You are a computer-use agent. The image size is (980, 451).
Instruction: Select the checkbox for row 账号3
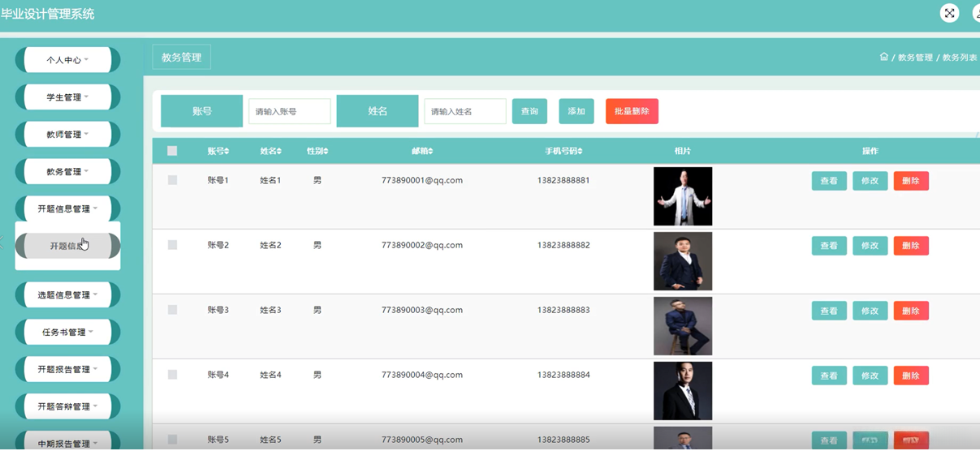pos(172,310)
